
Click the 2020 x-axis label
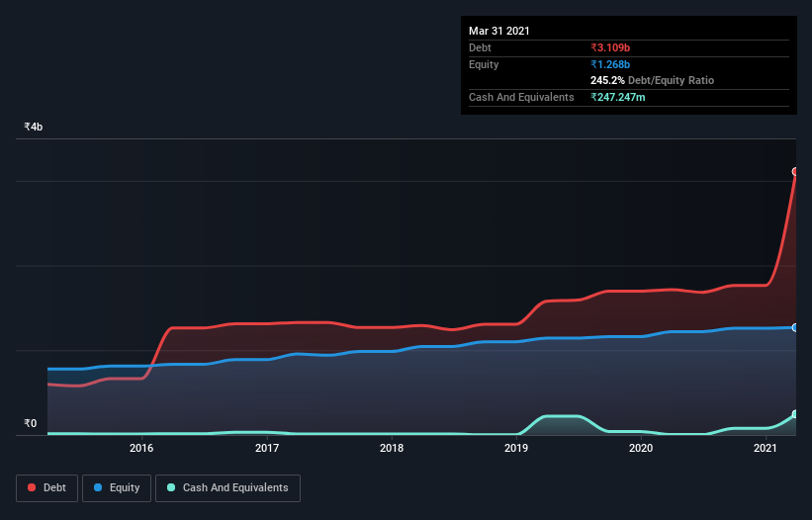click(641, 448)
